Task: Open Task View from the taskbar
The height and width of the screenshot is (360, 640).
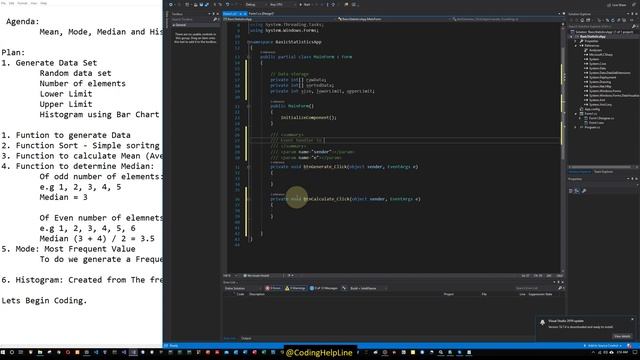Action: pyautogui.click(x=21, y=352)
